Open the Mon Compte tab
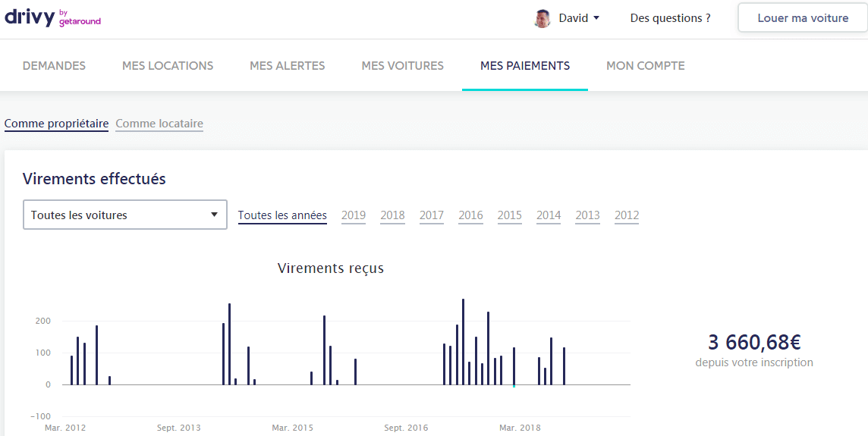The height and width of the screenshot is (436, 868). coord(645,66)
